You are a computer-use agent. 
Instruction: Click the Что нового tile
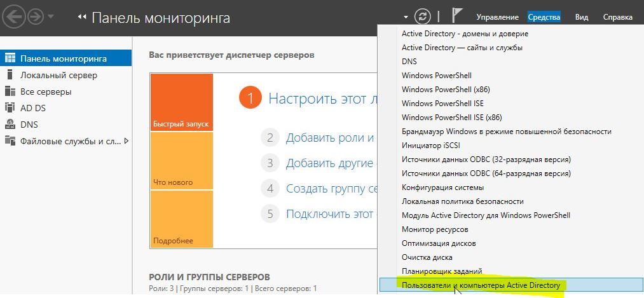[x=181, y=161]
